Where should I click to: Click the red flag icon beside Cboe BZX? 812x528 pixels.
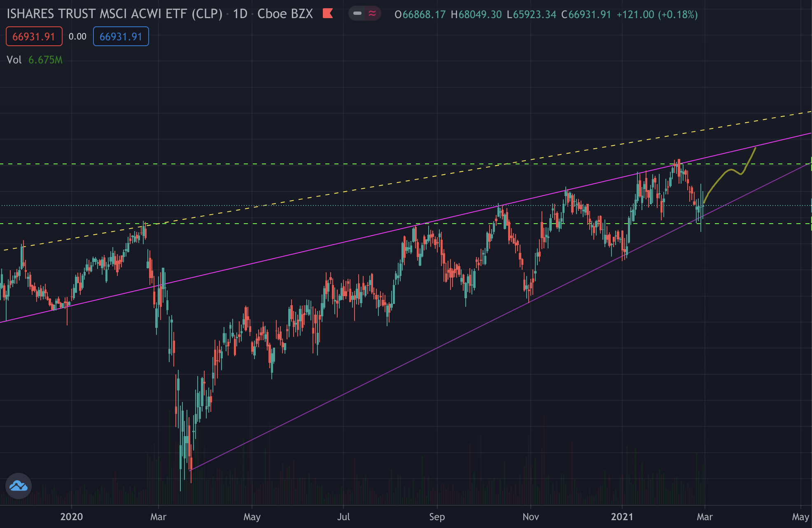click(328, 14)
